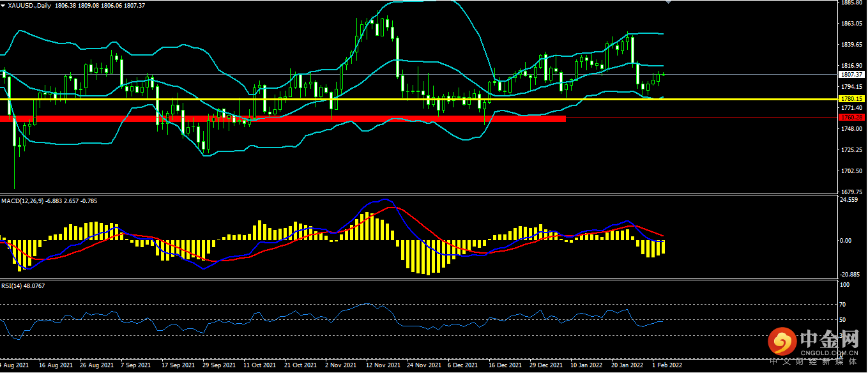The width and height of the screenshot is (868, 373).
Task: Select the XAUUSD.,Daily chart title
Action: tap(30, 5)
